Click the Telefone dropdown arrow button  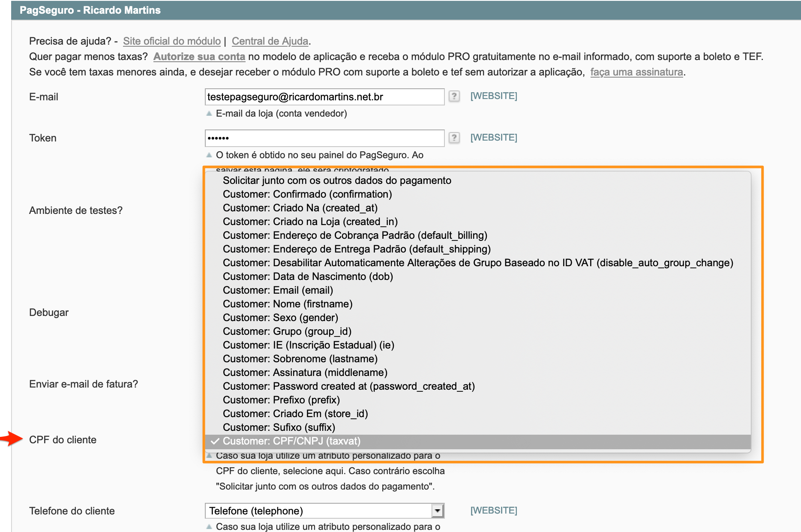[x=437, y=511]
